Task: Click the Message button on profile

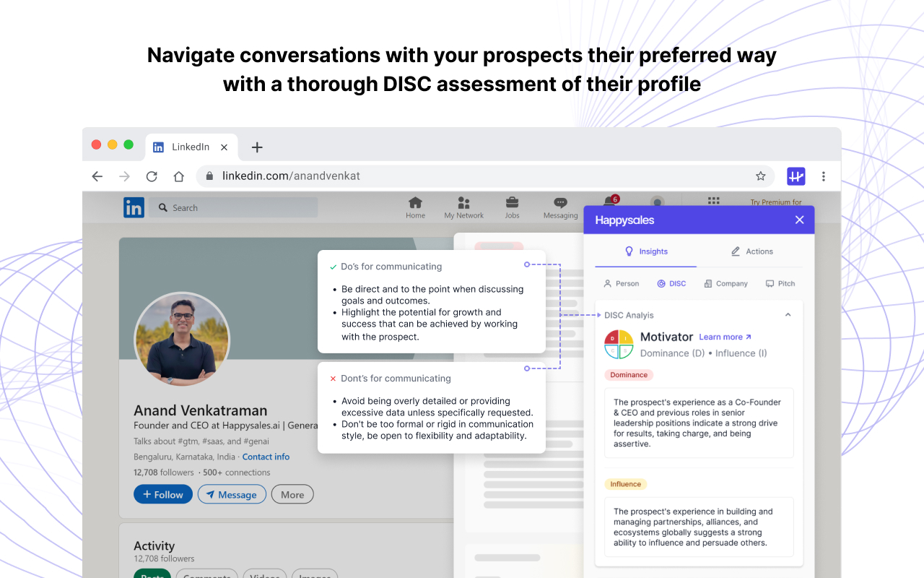Action: 232,495
